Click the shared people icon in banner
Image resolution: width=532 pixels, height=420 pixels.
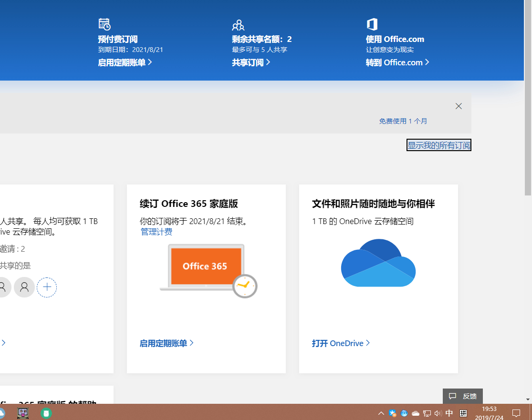point(238,25)
